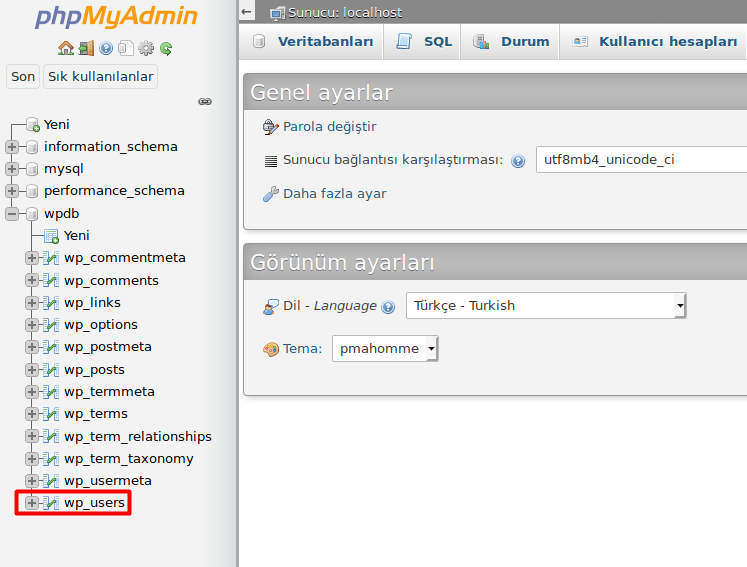Open the utf8mb4_unicode_ci collation dropdown
Screen dimensions: 747x567
640,159
